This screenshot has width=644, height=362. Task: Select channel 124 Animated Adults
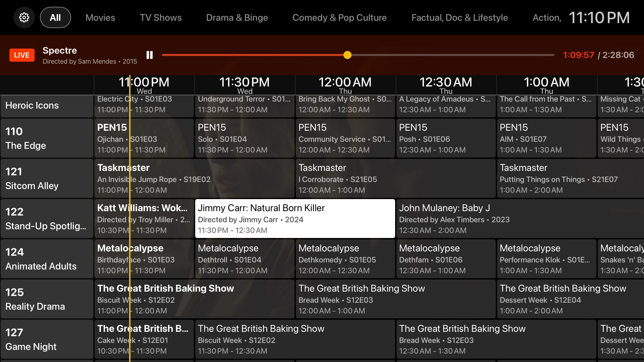pos(47,259)
